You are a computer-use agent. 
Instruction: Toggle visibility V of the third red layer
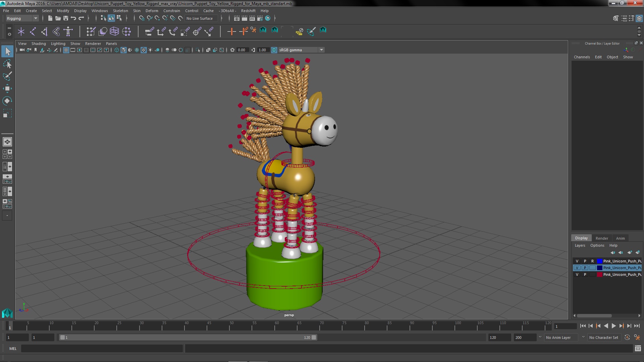577,275
